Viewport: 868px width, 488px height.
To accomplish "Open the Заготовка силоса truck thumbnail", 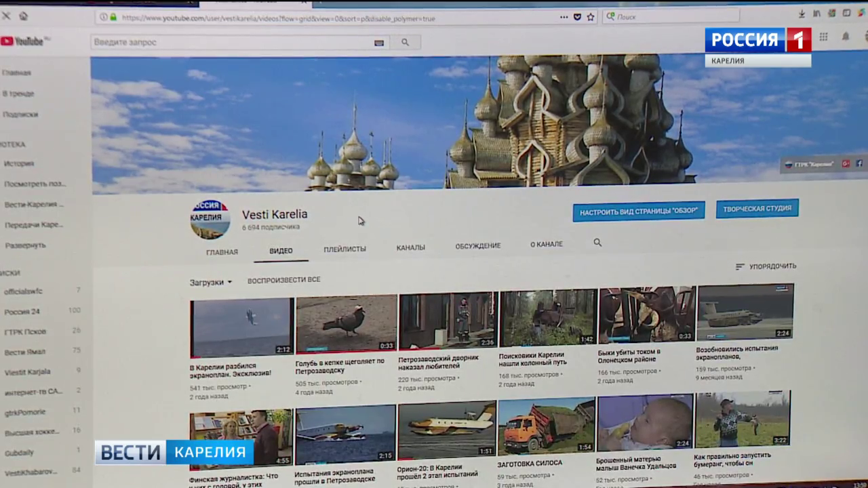I will (x=547, y=426).
